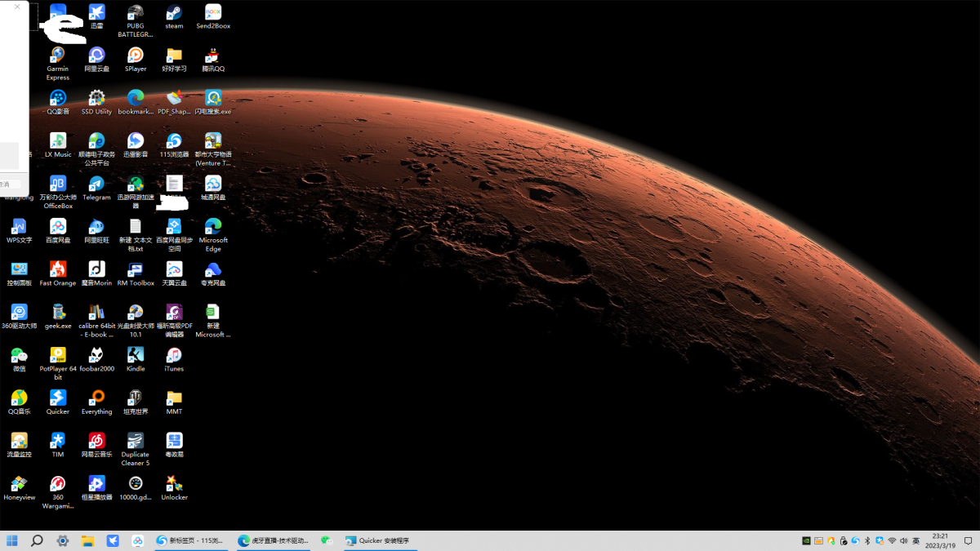980x551 pixels.
Task: Click WeChat icon on the taskbar
Action: [x=327, y=540]
